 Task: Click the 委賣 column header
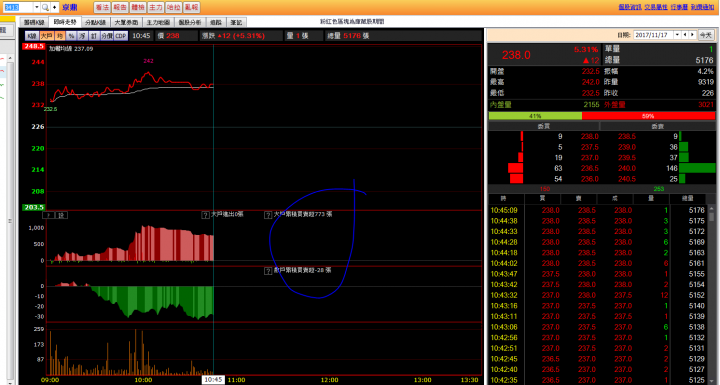(x=658, y=126)
